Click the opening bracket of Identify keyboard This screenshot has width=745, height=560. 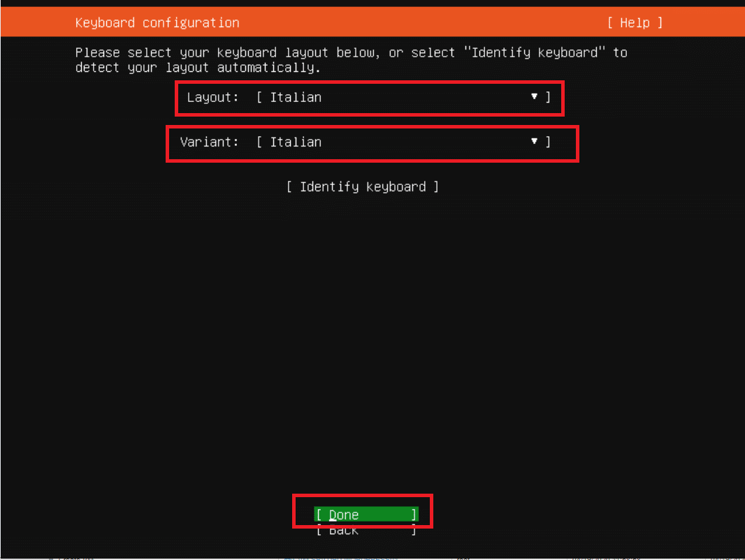[x=289, y=187]
